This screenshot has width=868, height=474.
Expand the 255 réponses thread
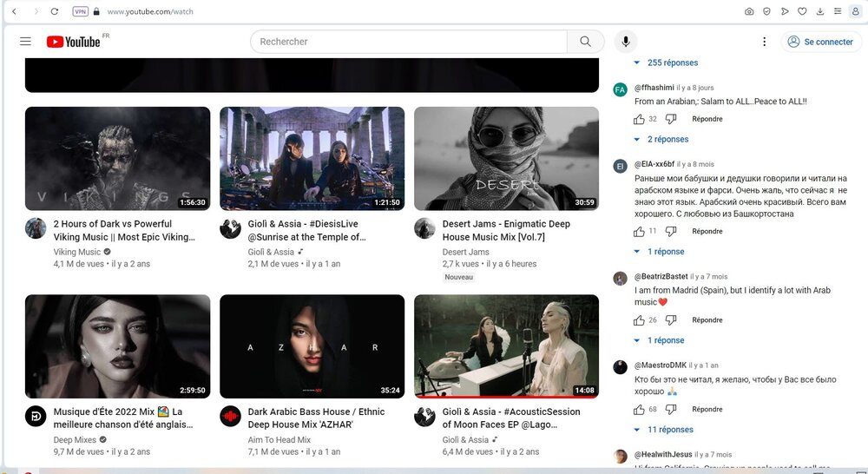667,63
